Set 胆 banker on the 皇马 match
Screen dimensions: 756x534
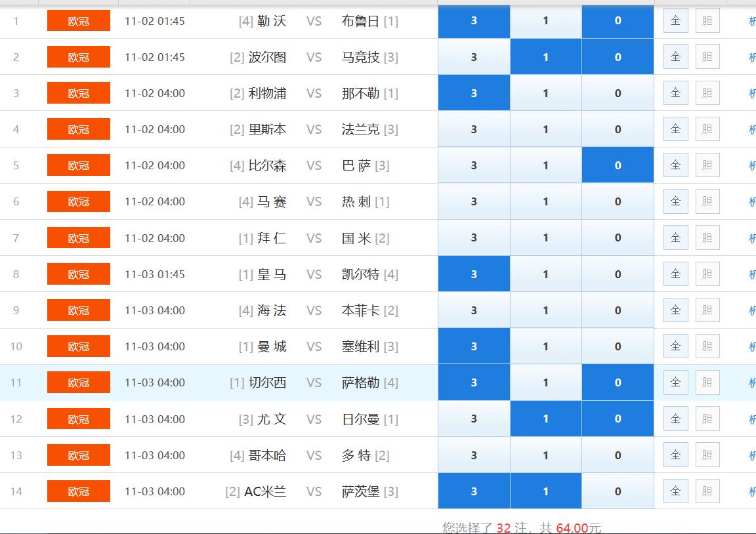(x=707, y=274)
